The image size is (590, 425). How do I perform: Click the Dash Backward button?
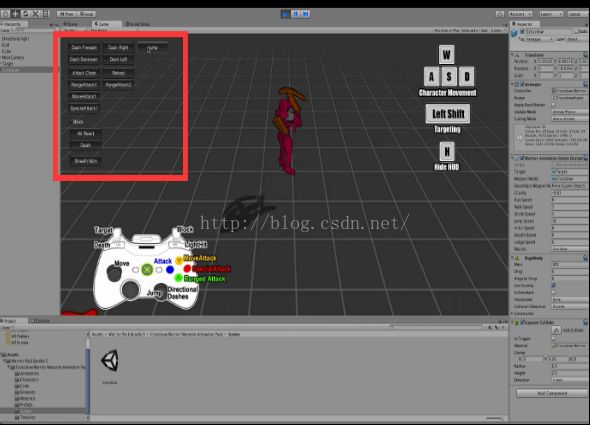coord(84,59)
